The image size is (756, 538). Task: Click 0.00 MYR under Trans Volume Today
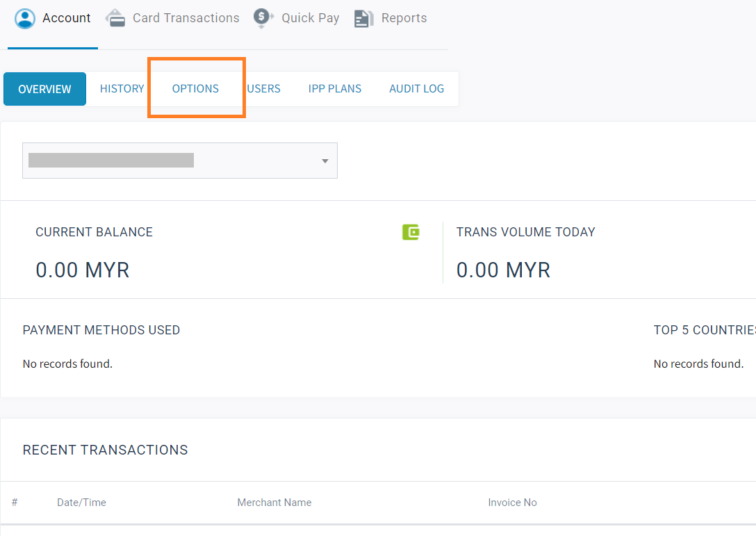point(503,270)
